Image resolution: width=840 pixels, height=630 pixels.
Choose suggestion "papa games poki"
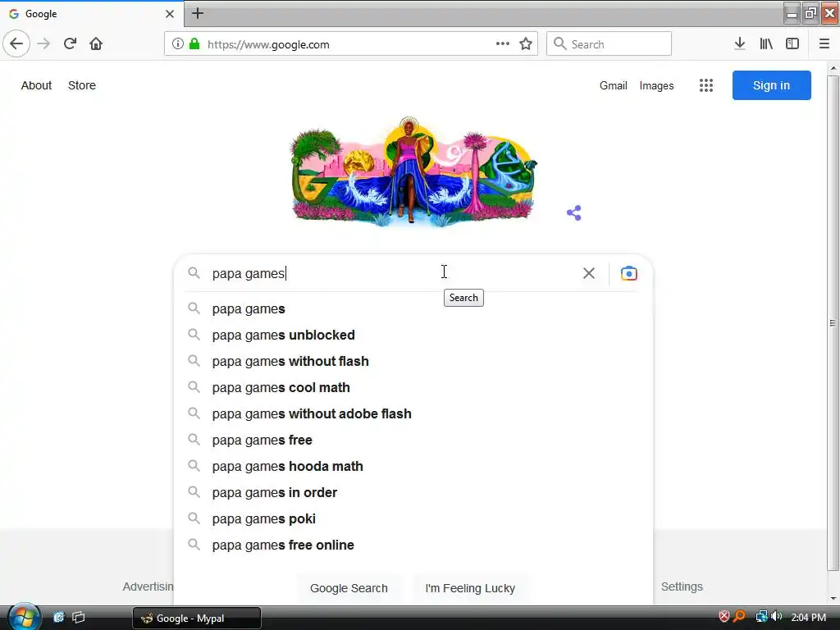point(413,518)
